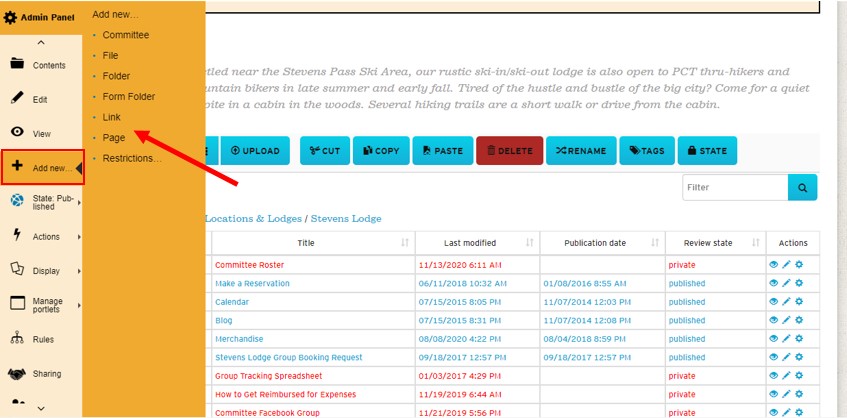Click eye icon in Merchandise row
The height and width of the screenshot is (418, 847).
tap(773, 339)
